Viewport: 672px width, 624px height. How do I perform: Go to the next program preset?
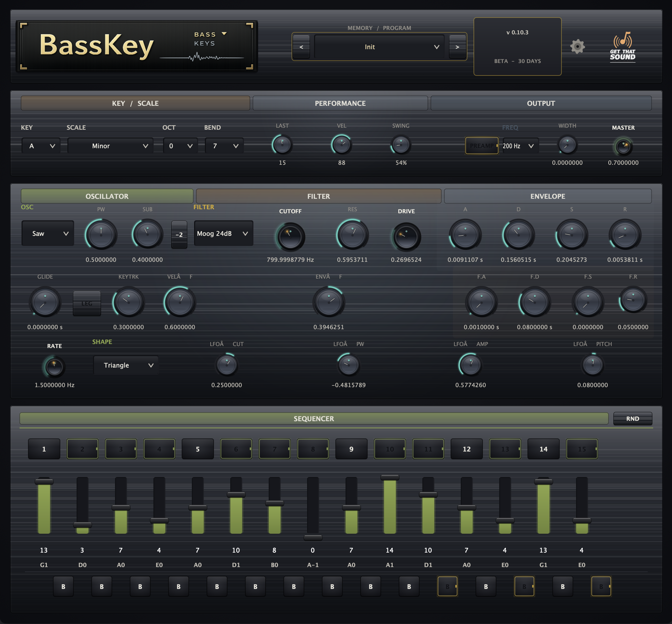(458, 46)
